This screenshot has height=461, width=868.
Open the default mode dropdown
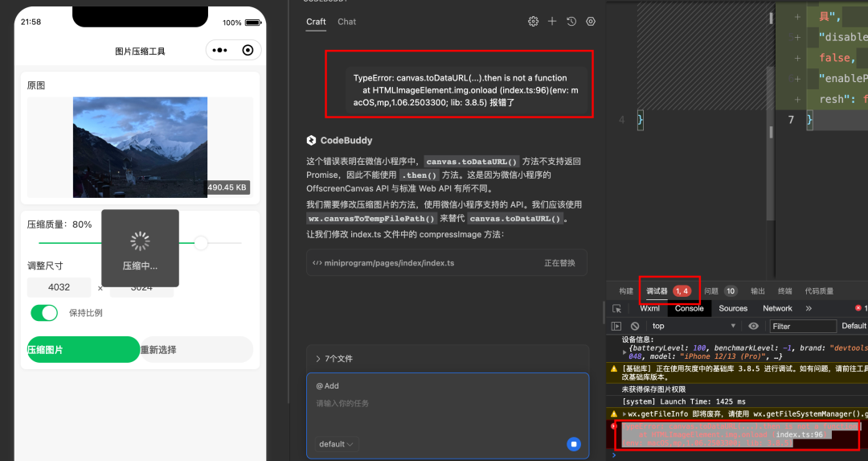(x=336, y=444)
